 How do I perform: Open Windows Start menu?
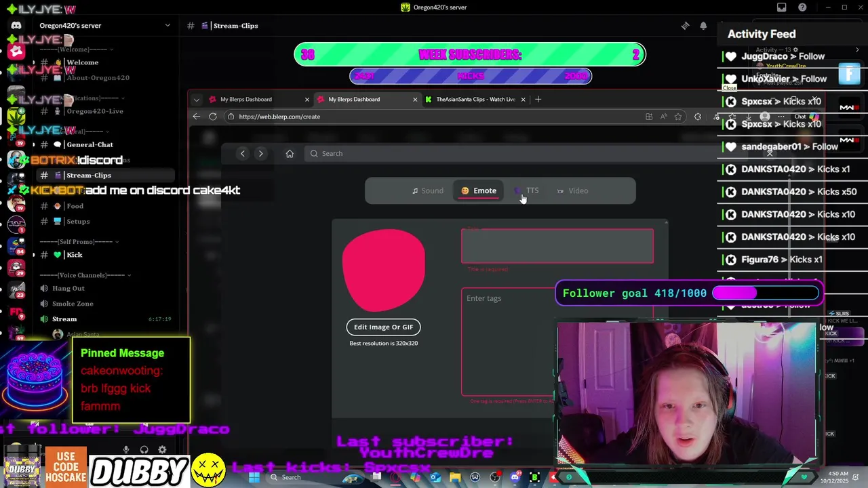(254, 477)
